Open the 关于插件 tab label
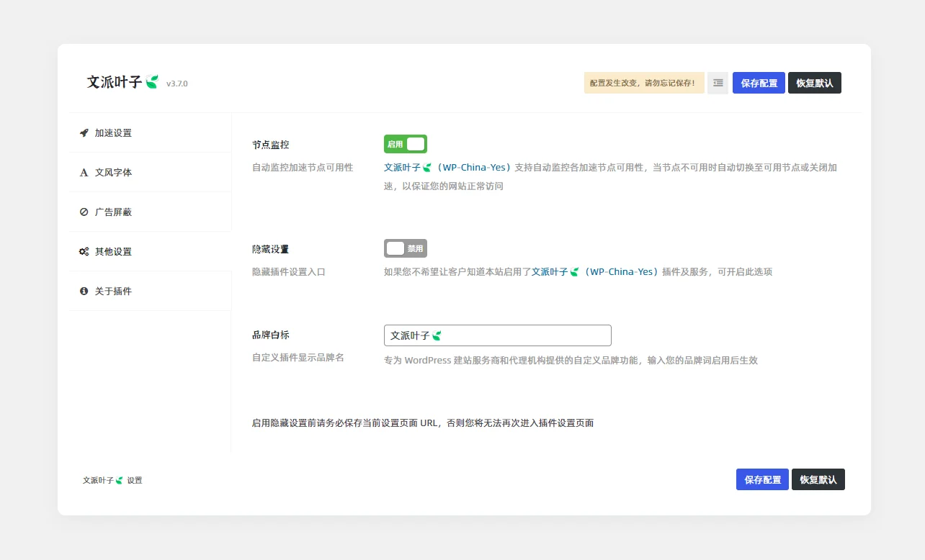This screenshot has width=925, height=560. 113,292
